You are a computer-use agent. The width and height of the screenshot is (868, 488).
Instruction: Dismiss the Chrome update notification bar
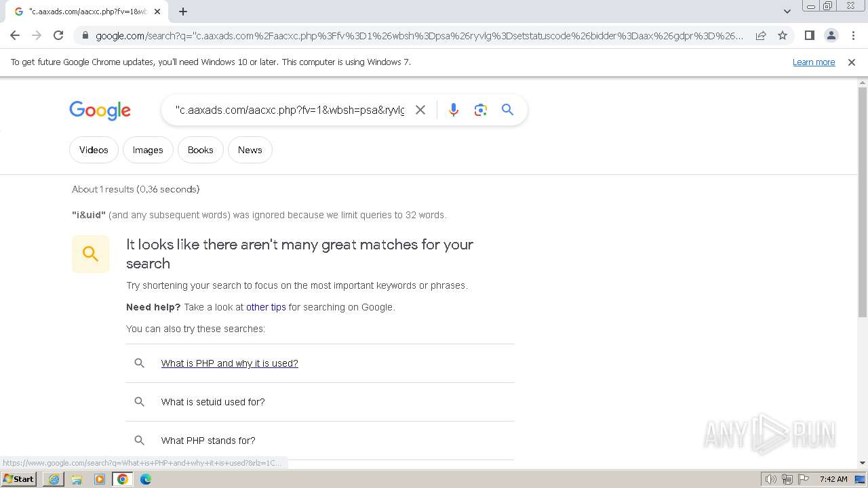852,62
